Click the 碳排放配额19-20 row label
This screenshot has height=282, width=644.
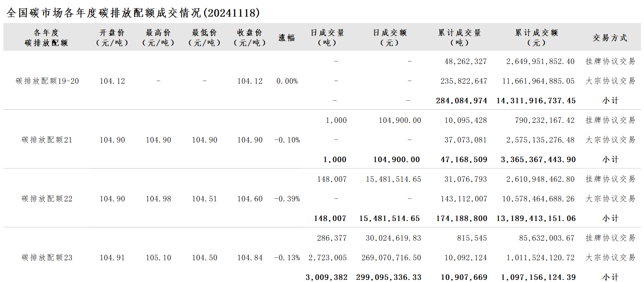[x=47, y=81]
